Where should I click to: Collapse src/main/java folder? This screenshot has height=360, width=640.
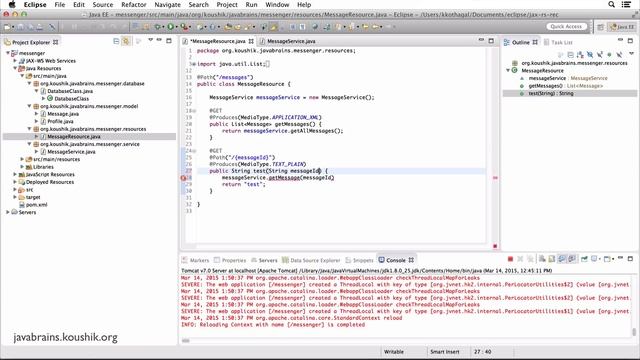(x=22, y=76)
